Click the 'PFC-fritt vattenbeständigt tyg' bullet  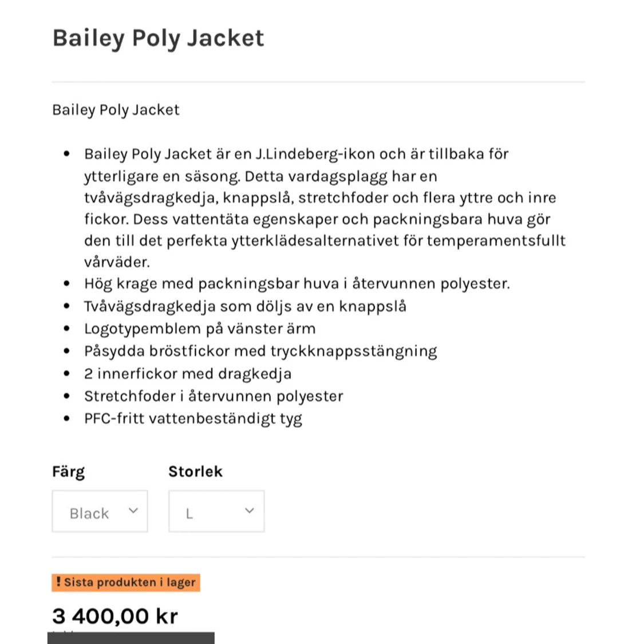[x=193, y=418]
